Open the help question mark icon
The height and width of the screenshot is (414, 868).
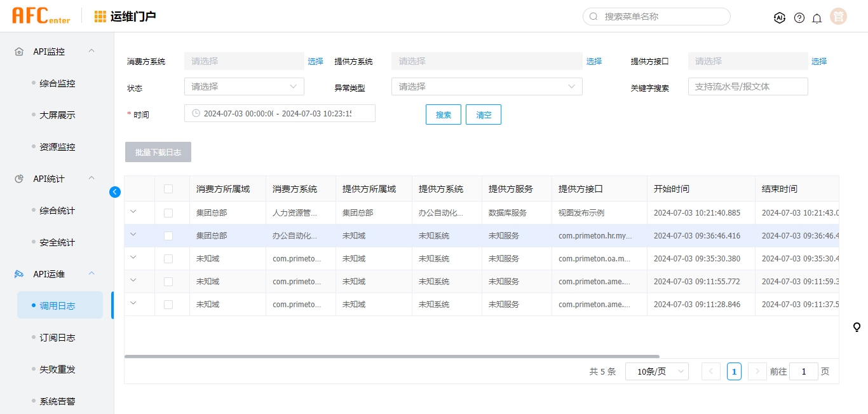(799, 18)
